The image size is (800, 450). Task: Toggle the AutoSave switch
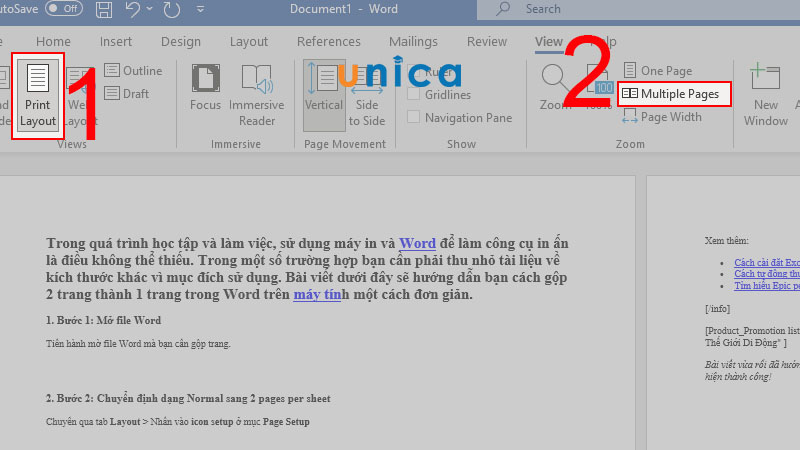pyautogui.click(x=64, y=9)
